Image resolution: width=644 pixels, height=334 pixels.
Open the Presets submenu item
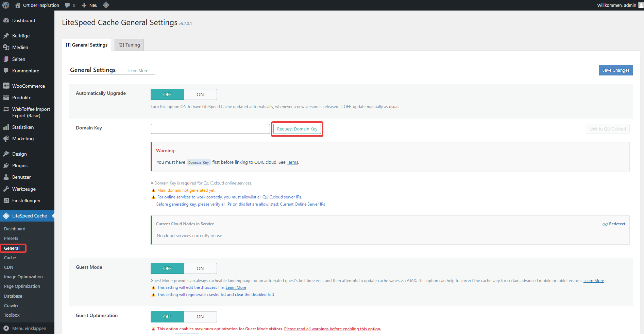[x=11, y=238]
